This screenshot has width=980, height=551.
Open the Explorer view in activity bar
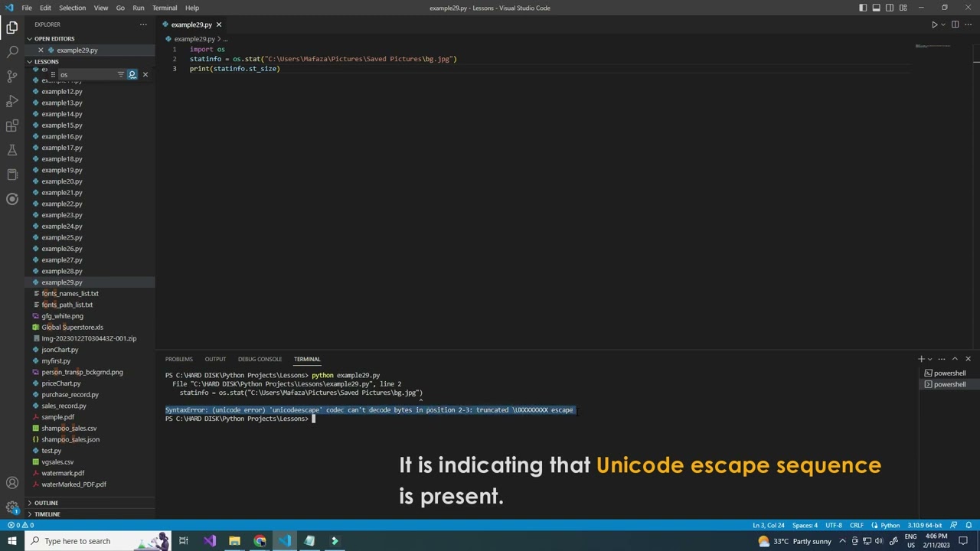click(x=12, y=28)
